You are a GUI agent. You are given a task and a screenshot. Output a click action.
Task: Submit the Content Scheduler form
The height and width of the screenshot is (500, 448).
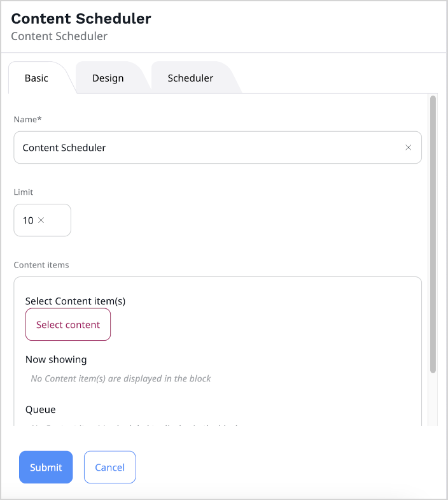click(x=46, y=468)
